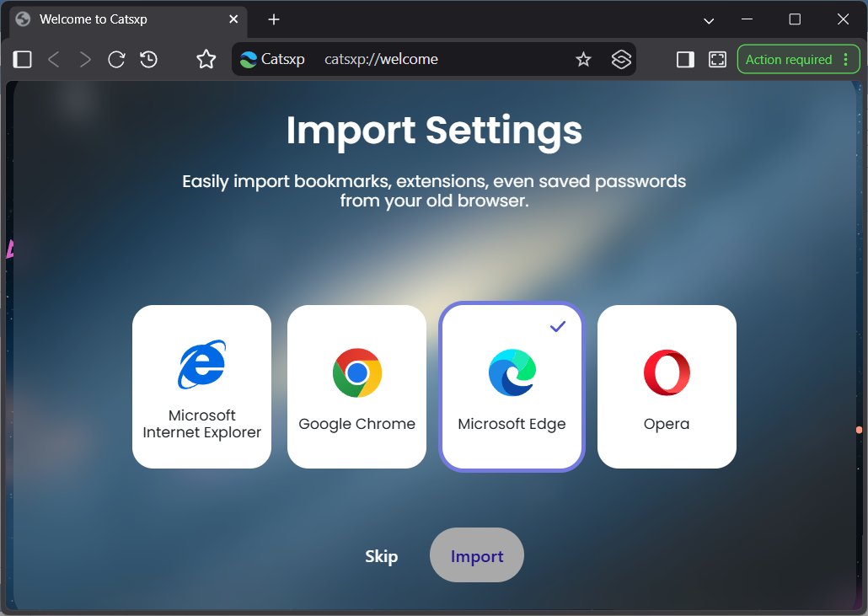868x616 pixels.
Task: Click the reload page icon
Action: [x=116, y=59]
